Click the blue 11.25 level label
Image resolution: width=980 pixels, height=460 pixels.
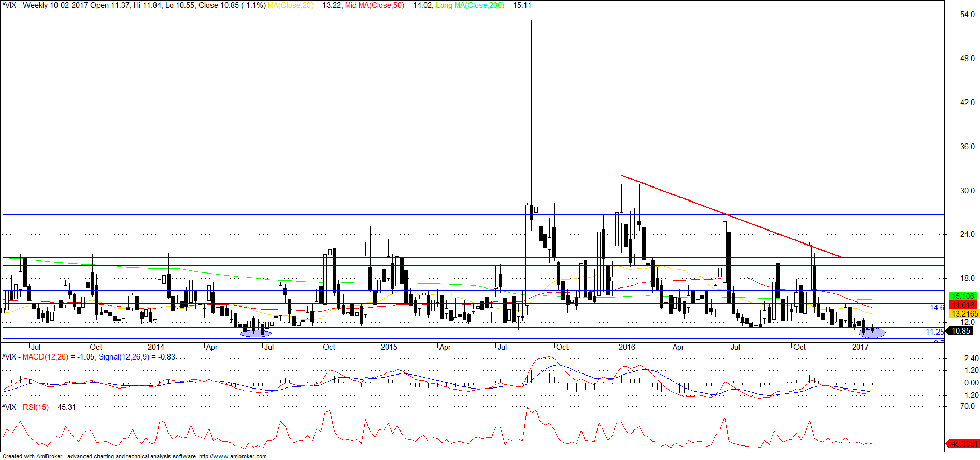tap(934, 332)
